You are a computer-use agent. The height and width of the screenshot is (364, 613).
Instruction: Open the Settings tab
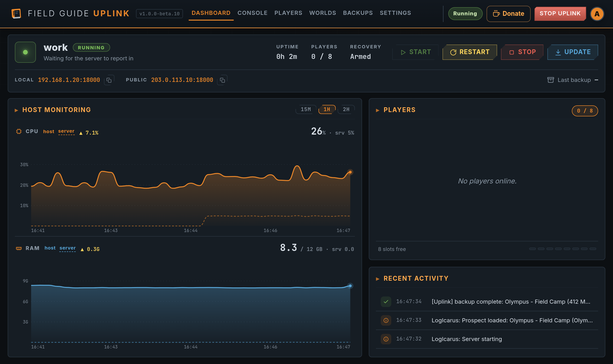click(x=395, y=13)
